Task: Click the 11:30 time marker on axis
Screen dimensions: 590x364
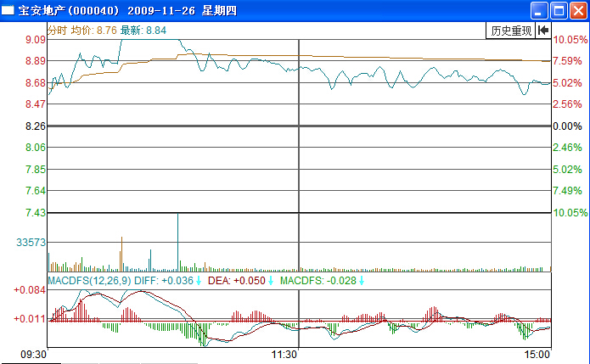Action: point(284,354)
